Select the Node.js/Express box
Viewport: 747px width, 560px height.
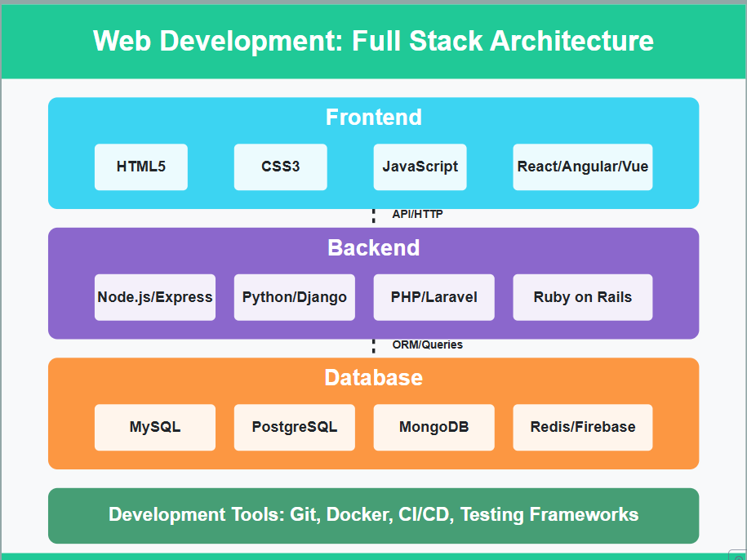click(x=155, y=297)
